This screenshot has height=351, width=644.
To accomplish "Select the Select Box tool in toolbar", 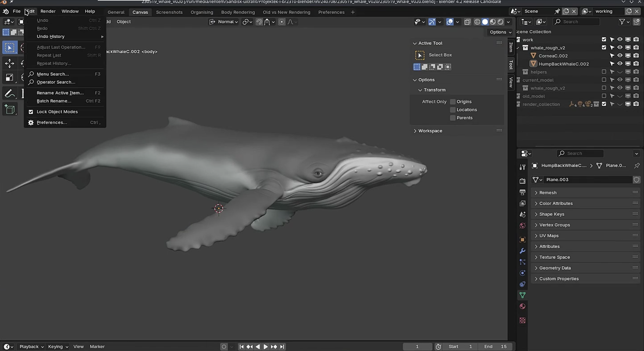I will point(10,47).
